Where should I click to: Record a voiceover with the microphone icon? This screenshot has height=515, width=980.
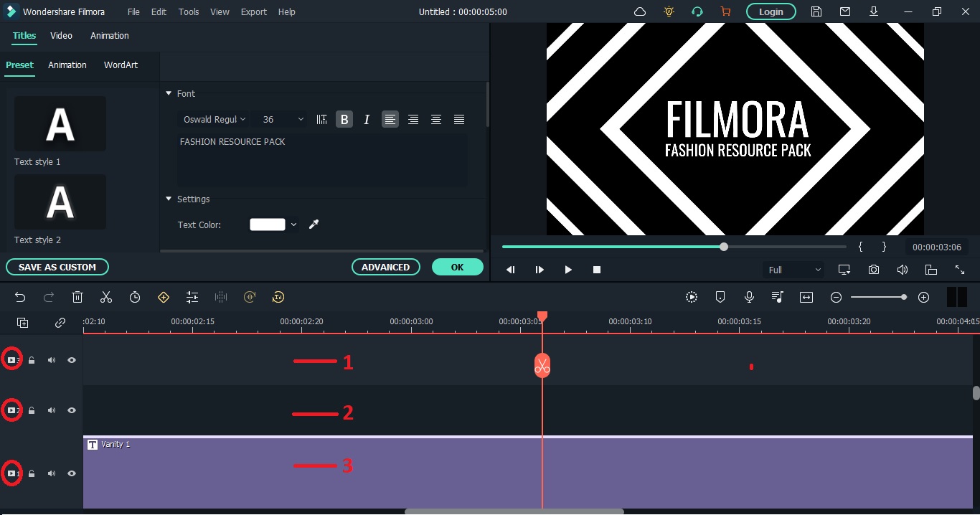click(x=749, y=297)
